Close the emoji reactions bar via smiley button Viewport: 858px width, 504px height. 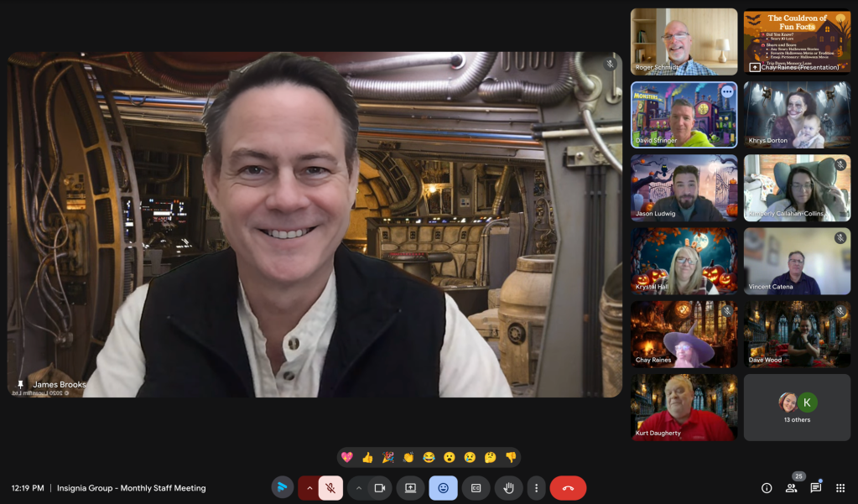443,488
